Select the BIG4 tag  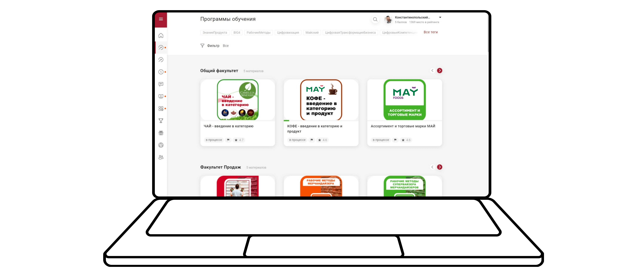tap(237, 33)
